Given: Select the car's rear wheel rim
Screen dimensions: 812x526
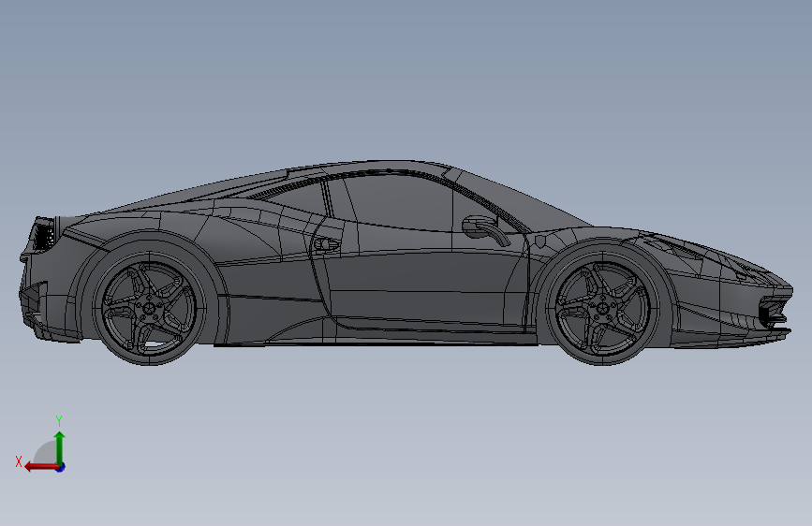Looking at the screenshot, I should coord(149,308).
